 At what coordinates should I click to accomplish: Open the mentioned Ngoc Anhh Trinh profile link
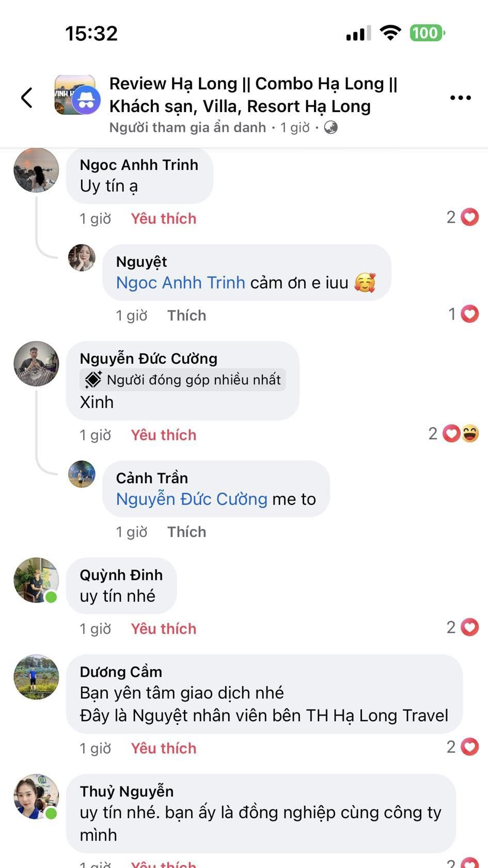[x=180, y=283]
